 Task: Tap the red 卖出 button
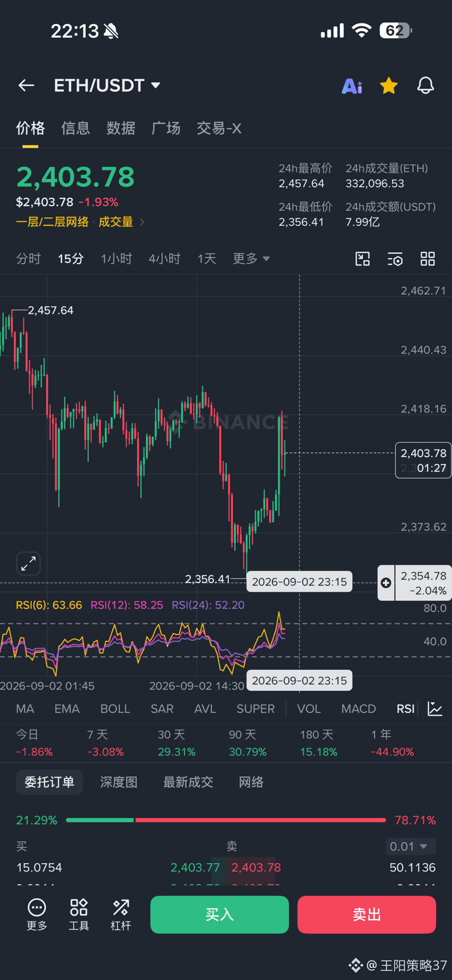[x=367, y=914]
